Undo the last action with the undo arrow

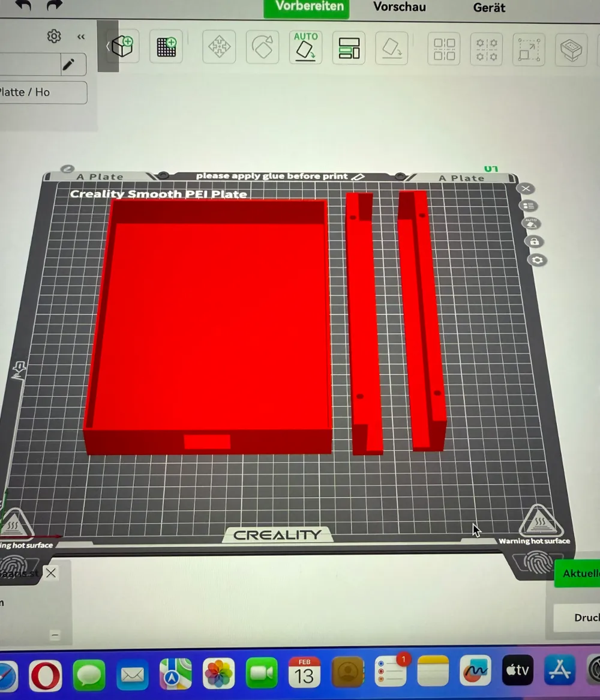point(23,5)
